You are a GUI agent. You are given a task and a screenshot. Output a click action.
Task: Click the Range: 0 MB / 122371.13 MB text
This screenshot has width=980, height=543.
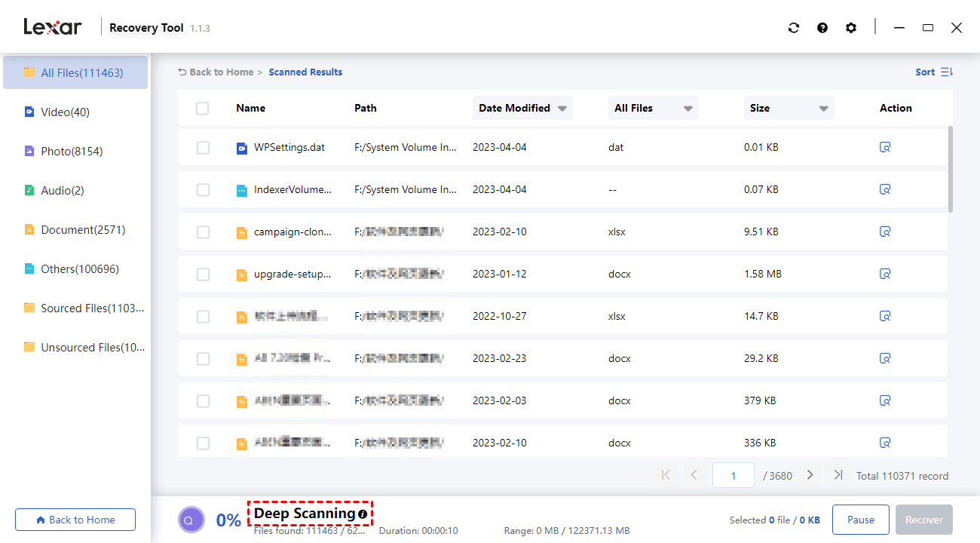(567, 531)
